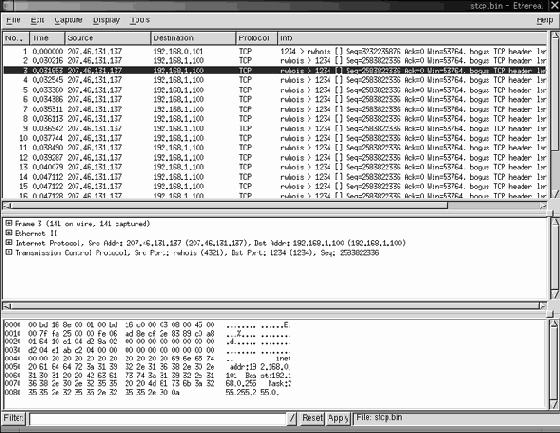Image resolution: width=560 pixels, height=433 pixels.
Task: Expand the Transmission Control Protocol node
Action: 9,252
